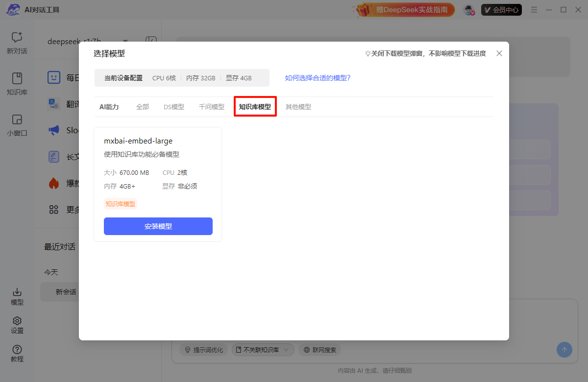
Task: Click the smiley face assistant icon
Action: point(54,77)
